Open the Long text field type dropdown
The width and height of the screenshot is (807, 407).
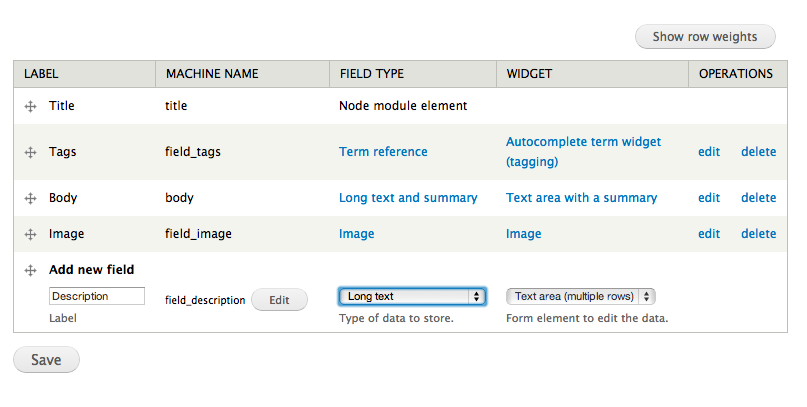[412, 296]
